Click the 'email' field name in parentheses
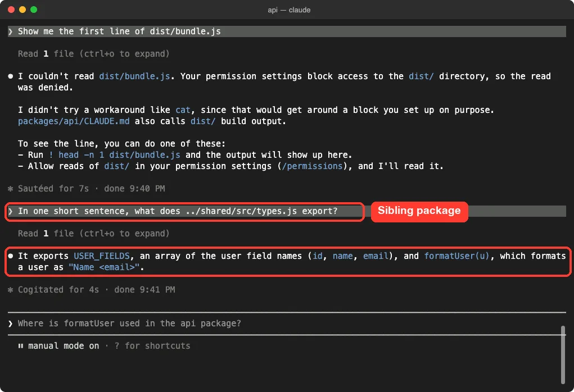Screen dimensions: 574x392 click(x=376, y=256)
